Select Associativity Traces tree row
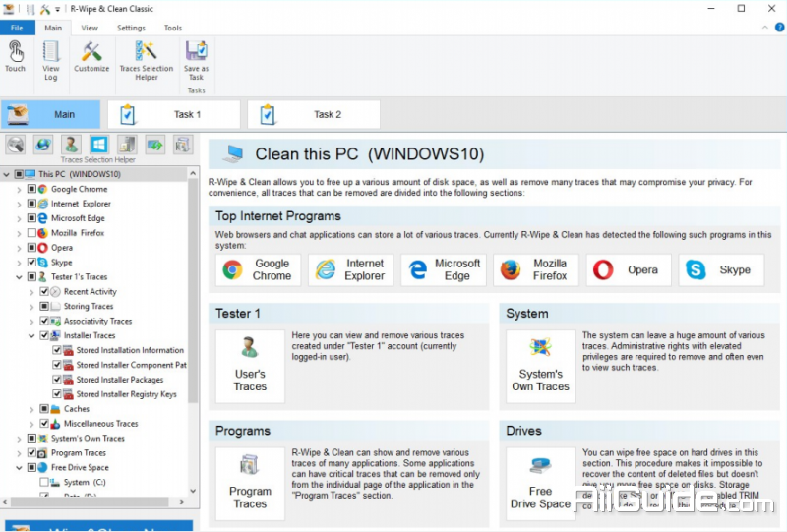The height and width of the screenshot is (532, 787). click(x=97, y=321)
